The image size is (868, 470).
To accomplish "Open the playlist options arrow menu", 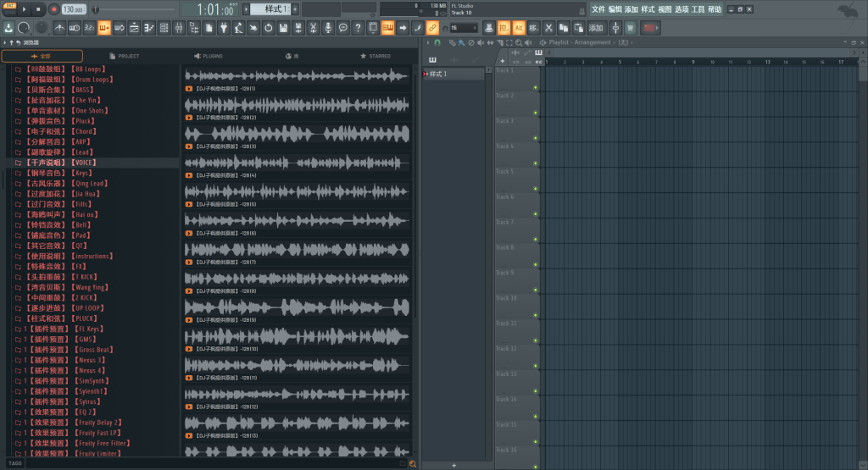I will [428, 42].
